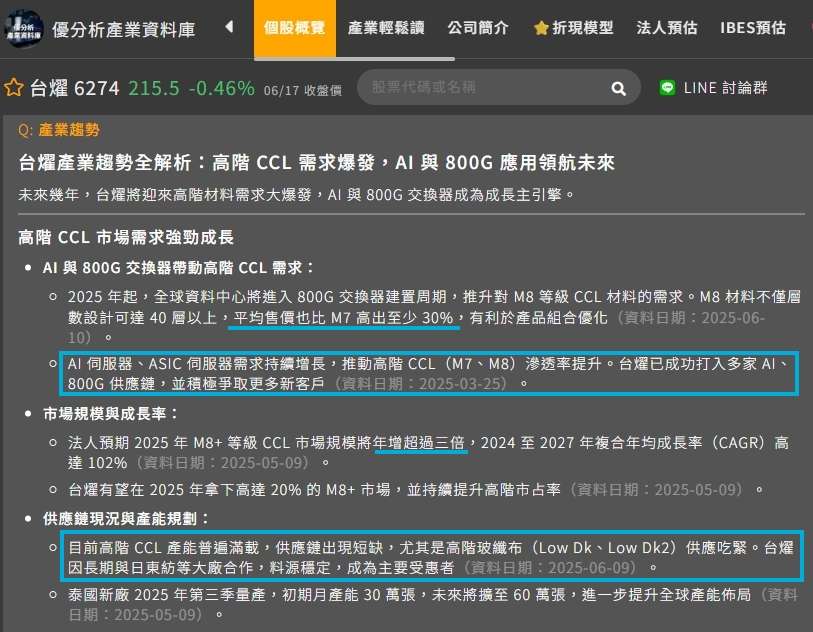813x632 pixels.
Task: Open the 產業輕鬆讀 tab
Action: (x=386, y=28)
